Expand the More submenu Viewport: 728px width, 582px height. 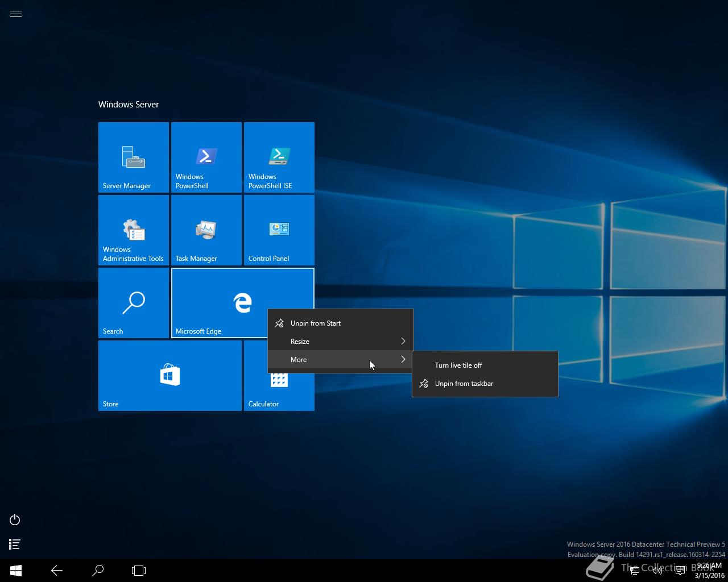tap(341, 360)
